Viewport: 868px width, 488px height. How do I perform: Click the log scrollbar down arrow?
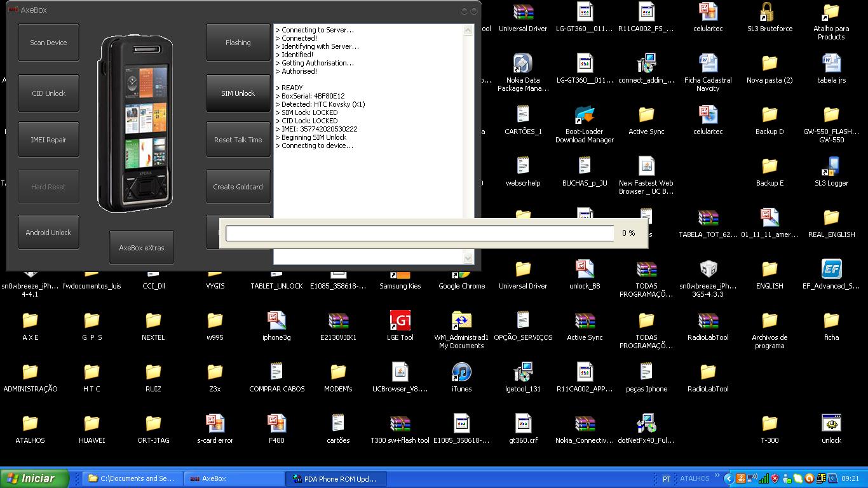(468, 258)
